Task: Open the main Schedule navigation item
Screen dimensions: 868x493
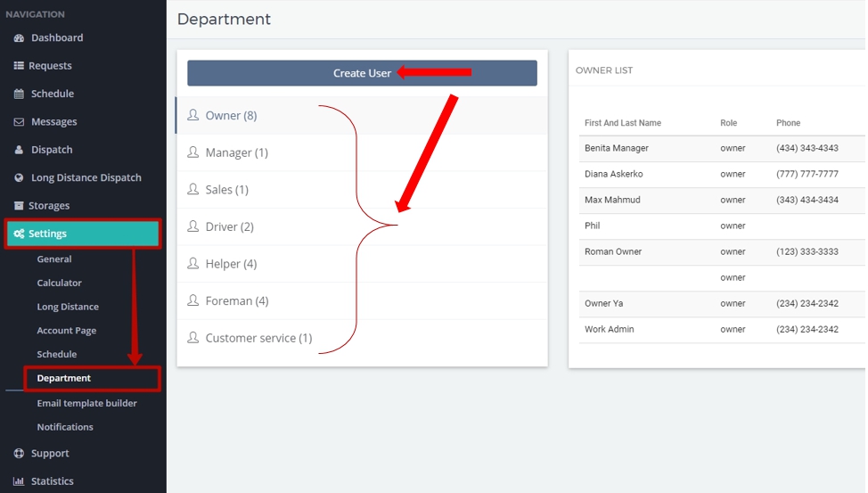Action: [52, 94]
